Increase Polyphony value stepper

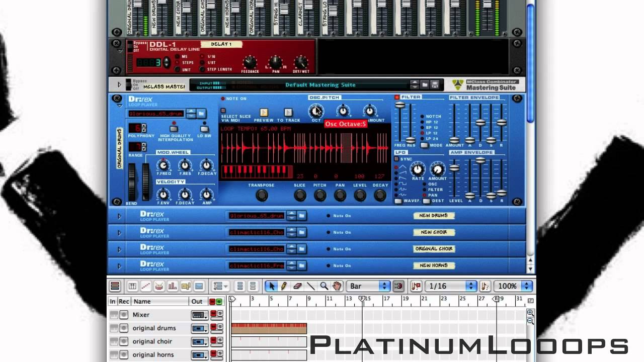144,126
